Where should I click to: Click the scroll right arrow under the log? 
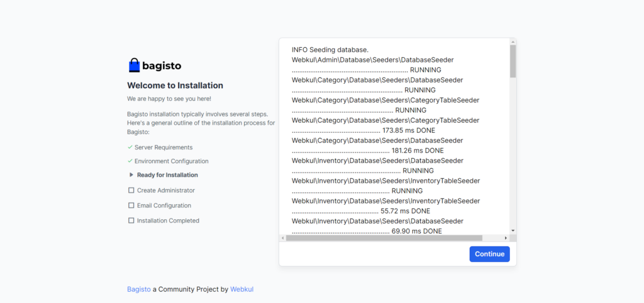point(506,238)
